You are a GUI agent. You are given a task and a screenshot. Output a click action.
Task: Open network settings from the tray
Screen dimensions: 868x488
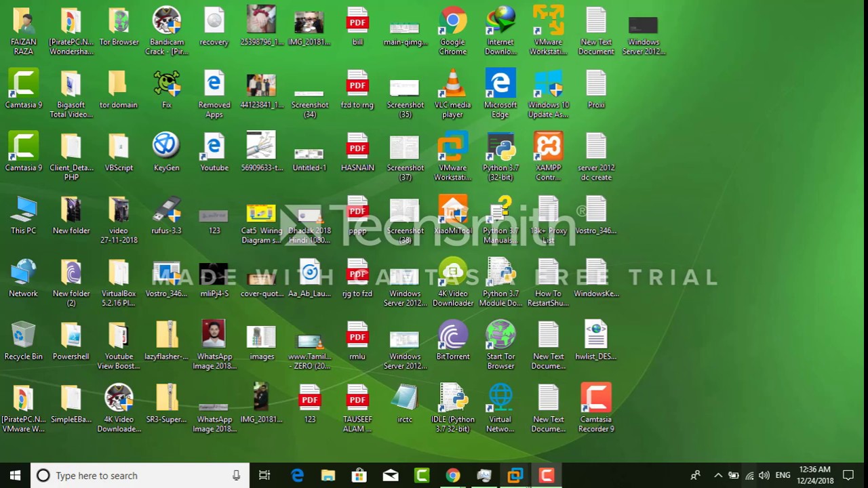tap(749, 475)
